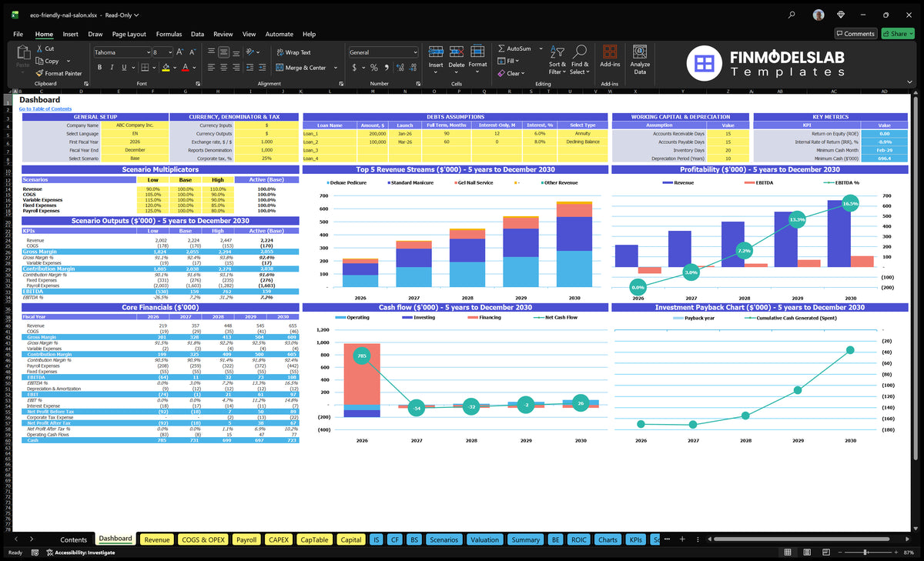Toggle Wrap Text
This screenshot has width=924, height=561.
pos(293,52)
